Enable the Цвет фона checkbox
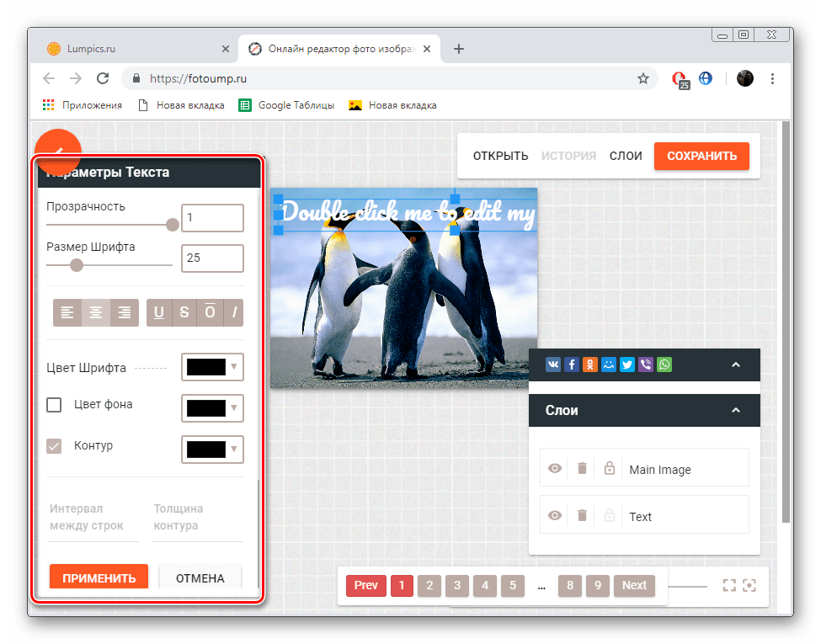 tap(54, 405)
